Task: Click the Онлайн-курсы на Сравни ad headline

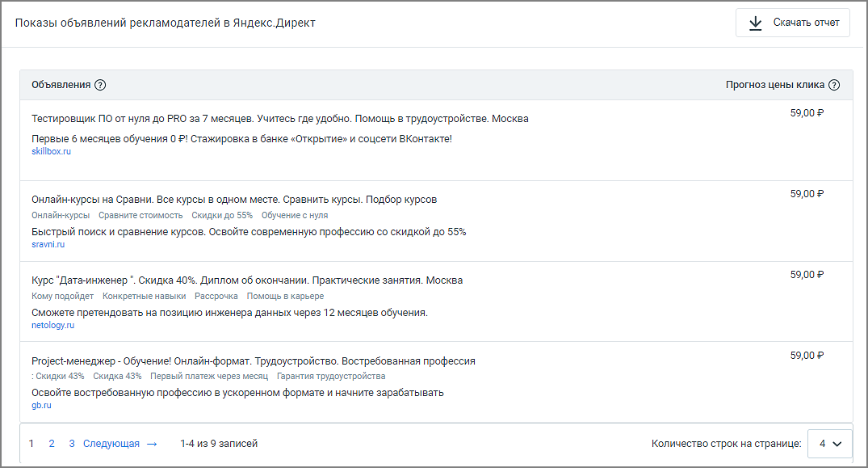Action: (234, 200)
